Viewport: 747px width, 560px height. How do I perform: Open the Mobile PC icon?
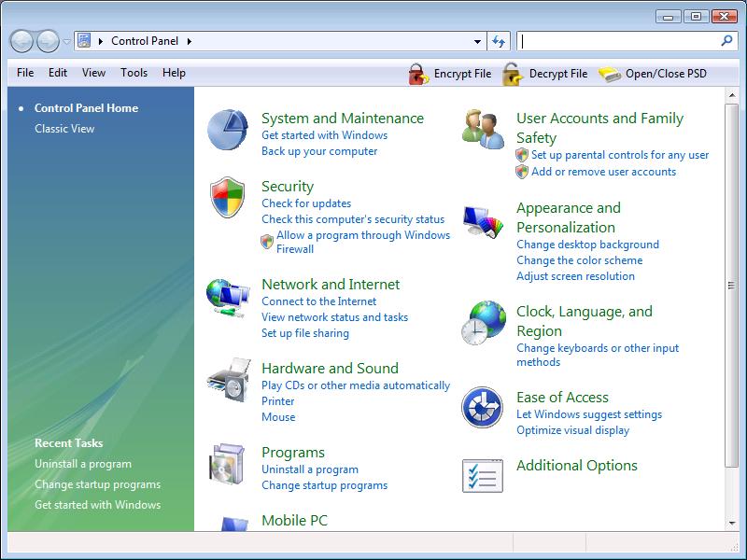tap(234, 524)
